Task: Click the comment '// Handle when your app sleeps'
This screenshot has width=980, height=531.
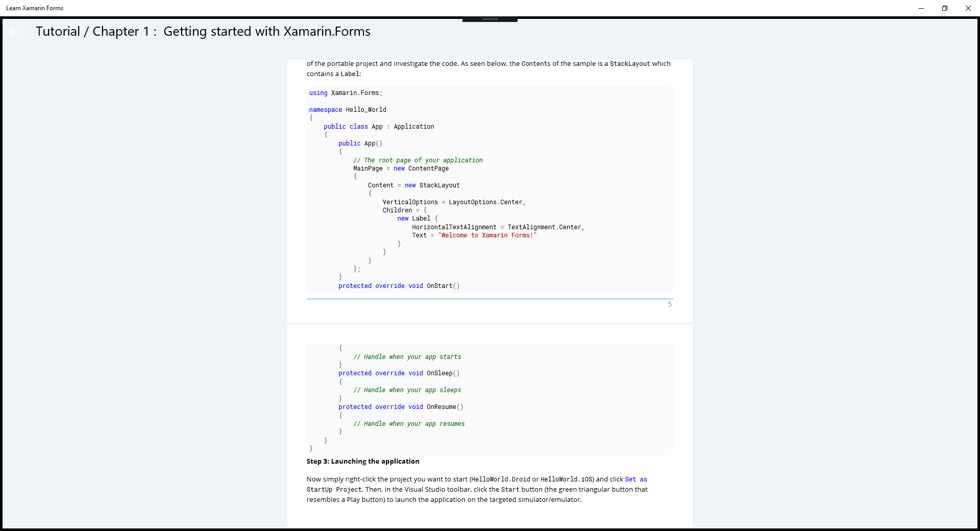Action: [x=407, y=390]
